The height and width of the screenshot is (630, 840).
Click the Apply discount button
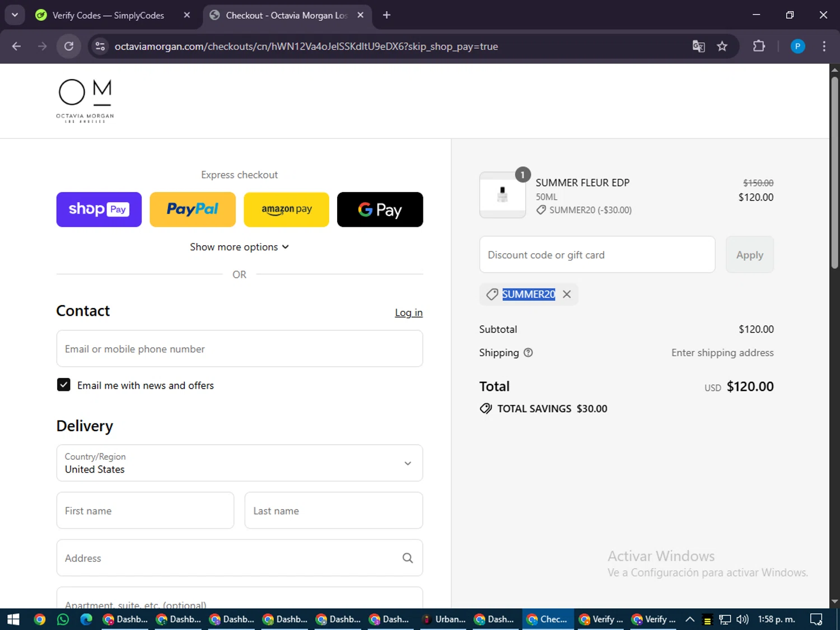(749, 255)
